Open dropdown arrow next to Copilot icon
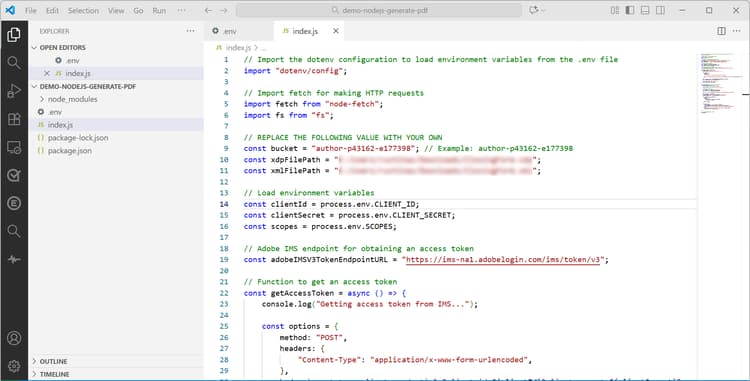The width and height of the screenshot is (750, 381). tap(544, 11)
